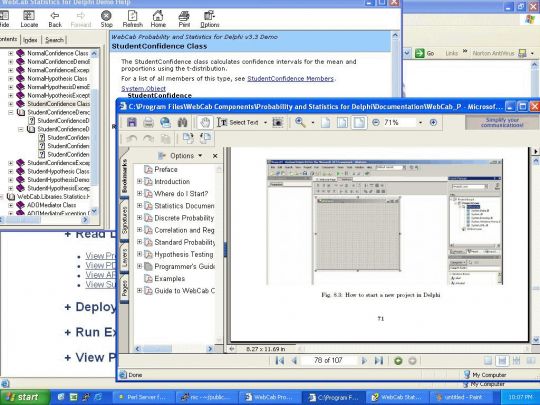Activate the Select Text tool
Viewport: 540px width, 405px height.
tap(238, 123)
